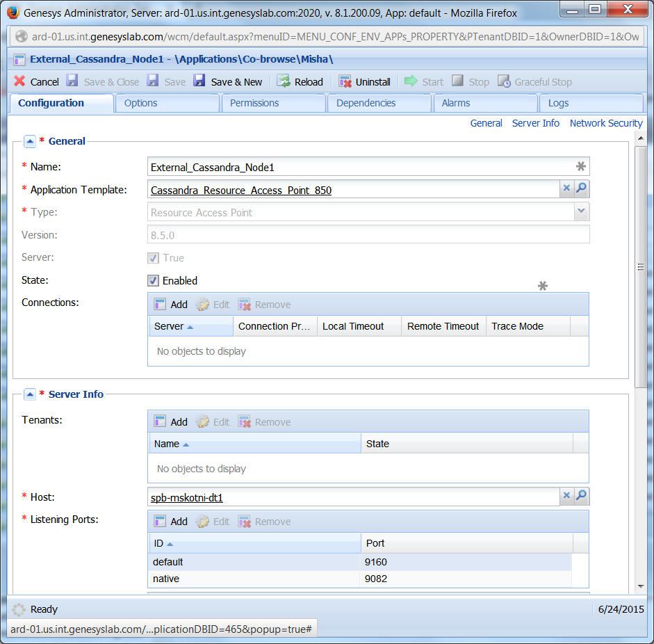
Task: Click the green Start arrow icon
Action: click(411, 81)
